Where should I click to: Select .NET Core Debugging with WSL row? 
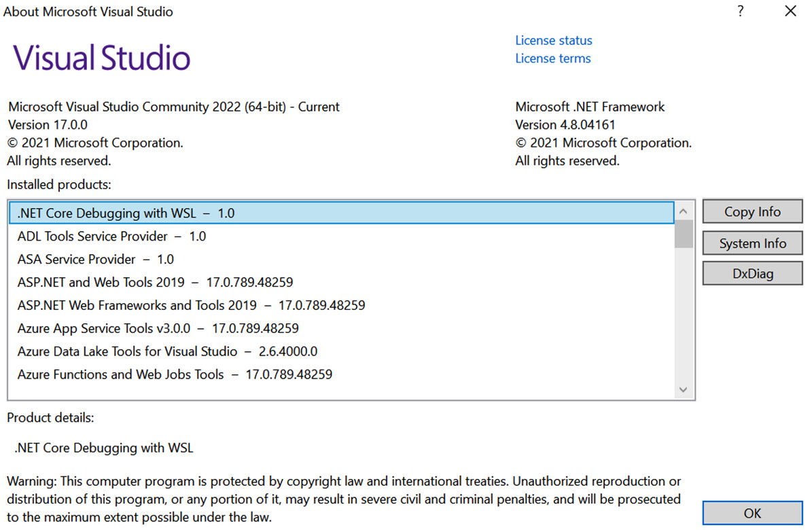click(341, 213)
